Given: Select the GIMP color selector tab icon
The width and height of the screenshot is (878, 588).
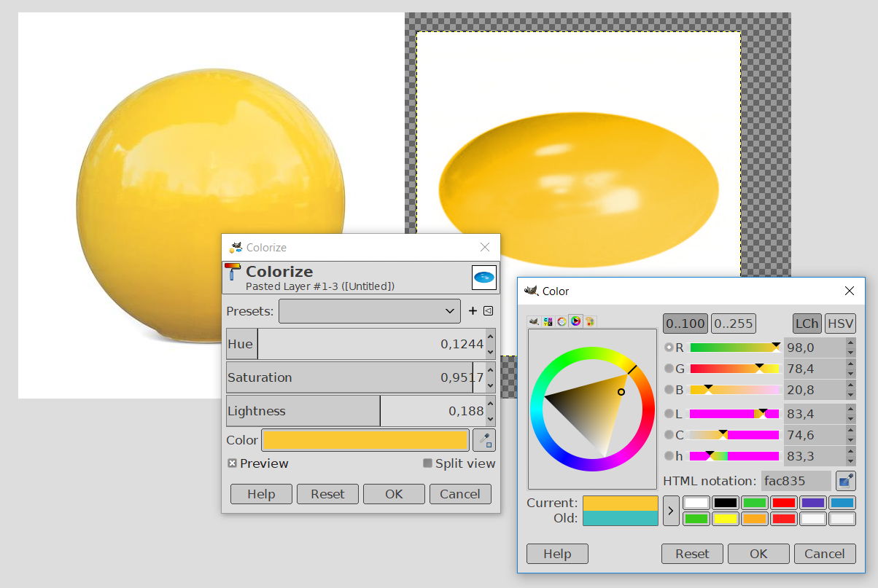Looking at the screenshot, I should (x=534, y=321).
